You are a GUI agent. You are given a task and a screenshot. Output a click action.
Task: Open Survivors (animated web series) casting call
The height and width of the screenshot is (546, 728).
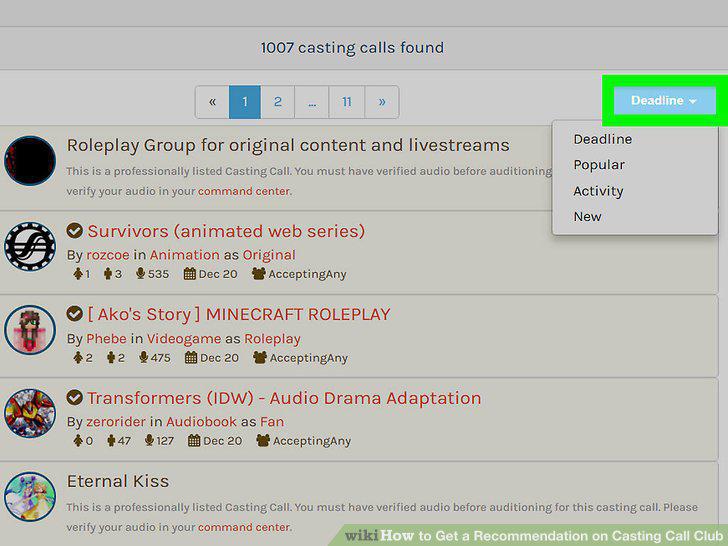coord(226,231)
